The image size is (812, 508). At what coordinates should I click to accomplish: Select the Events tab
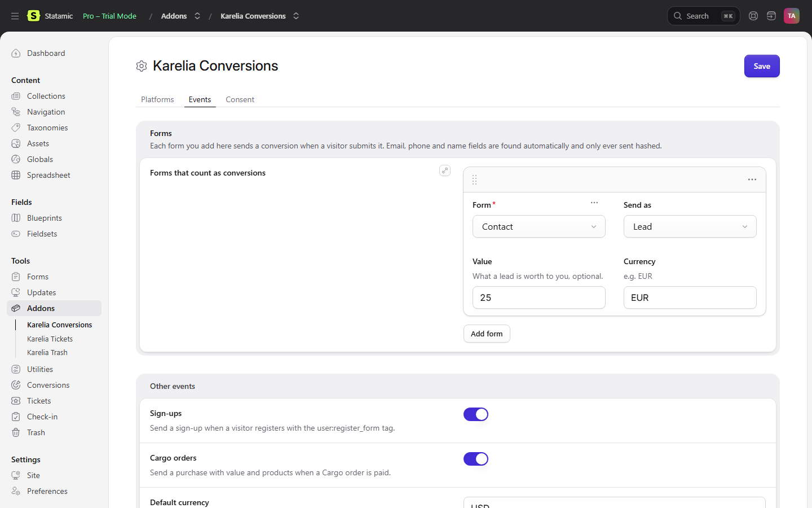point(200,99)
